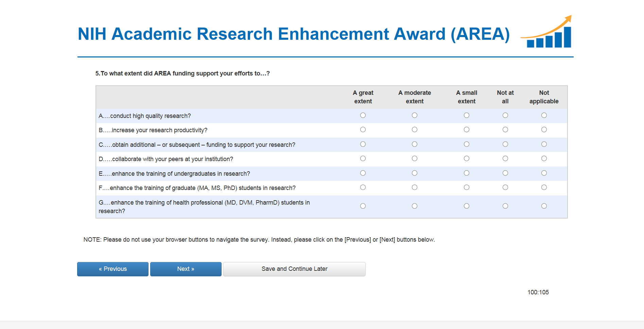
Task: Pick 'Not applicable' for undergraduate training row
Action: coord(544,173)
